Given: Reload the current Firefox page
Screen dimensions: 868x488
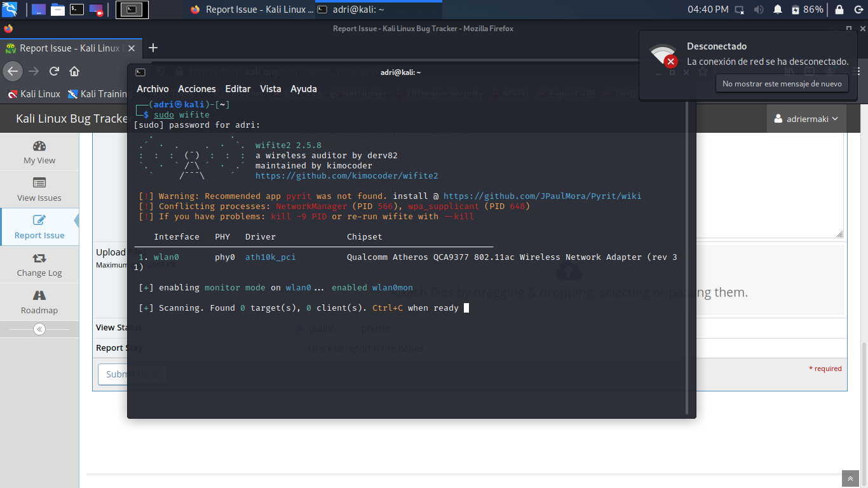Looking at the screenshot, I should (55, 71).
